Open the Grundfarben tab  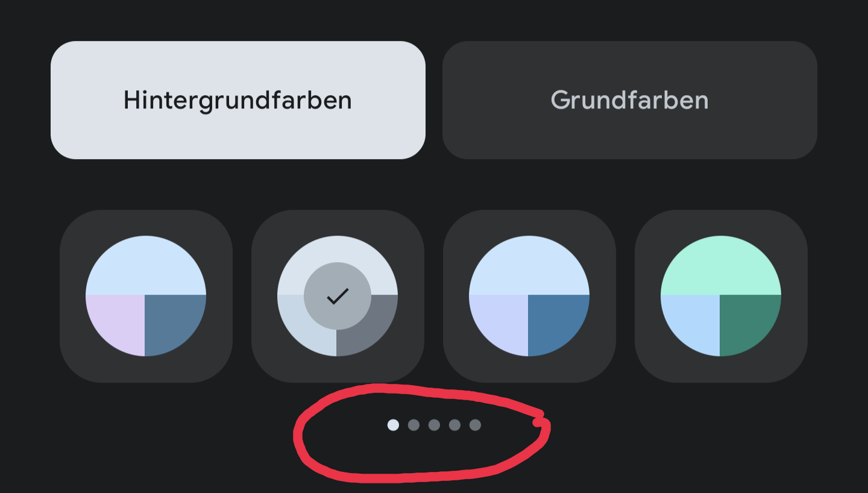[x=630, y=100]
